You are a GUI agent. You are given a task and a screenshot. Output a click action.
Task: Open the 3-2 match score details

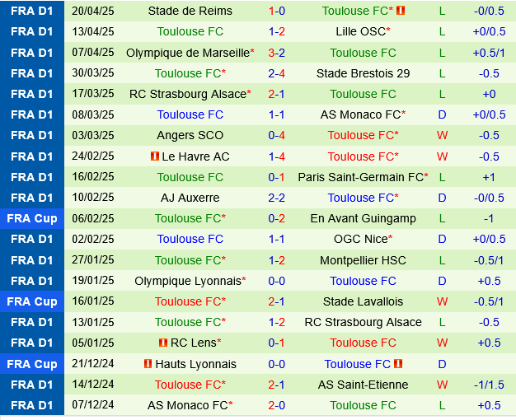(x=277, y=53)
